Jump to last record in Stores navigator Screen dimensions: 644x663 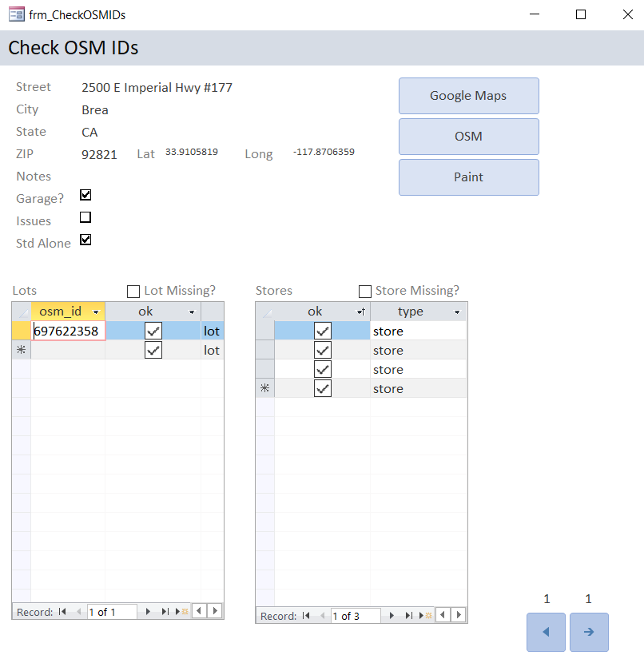pos(408,616)
